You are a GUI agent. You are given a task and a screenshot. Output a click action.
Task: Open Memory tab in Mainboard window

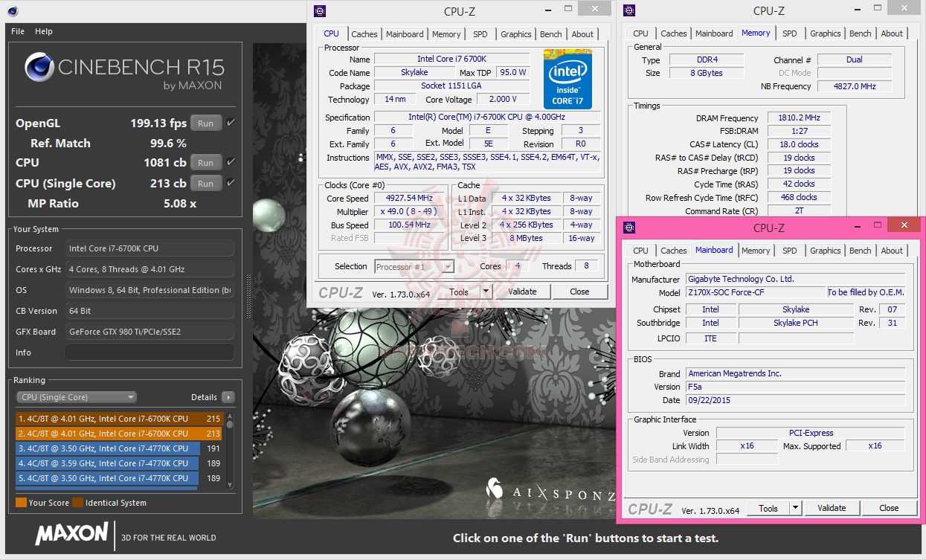click(756, 251)
